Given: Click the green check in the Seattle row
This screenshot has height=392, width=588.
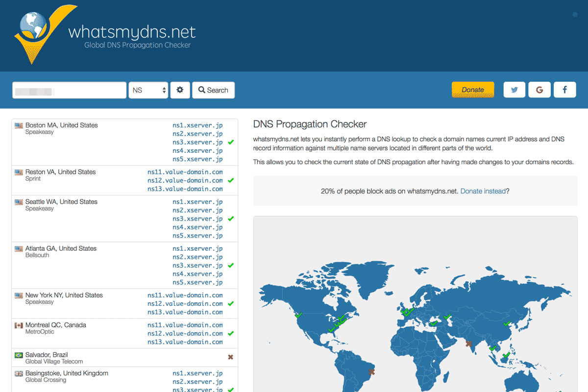Looking at the screenshot, I should [231, 219].
